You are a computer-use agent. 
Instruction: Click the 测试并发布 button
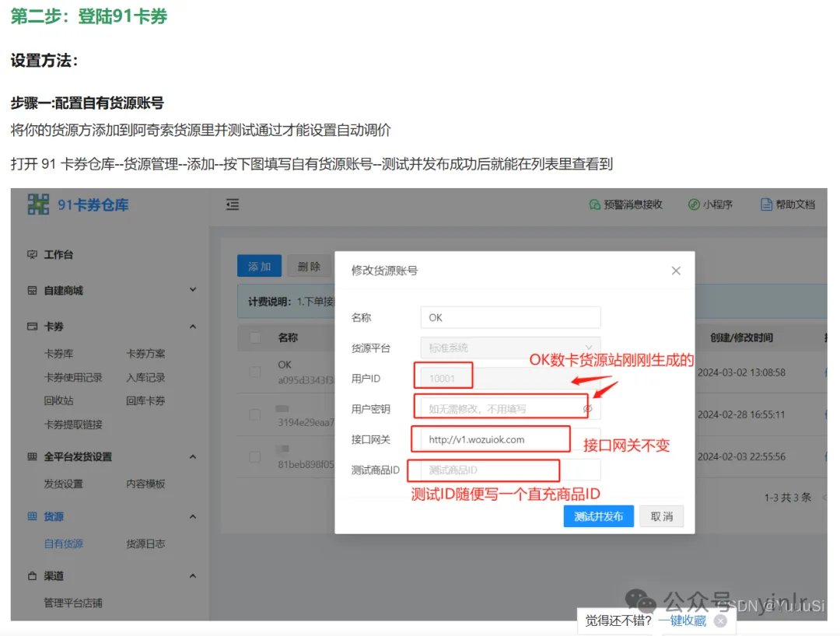click(x=598, y=516)
